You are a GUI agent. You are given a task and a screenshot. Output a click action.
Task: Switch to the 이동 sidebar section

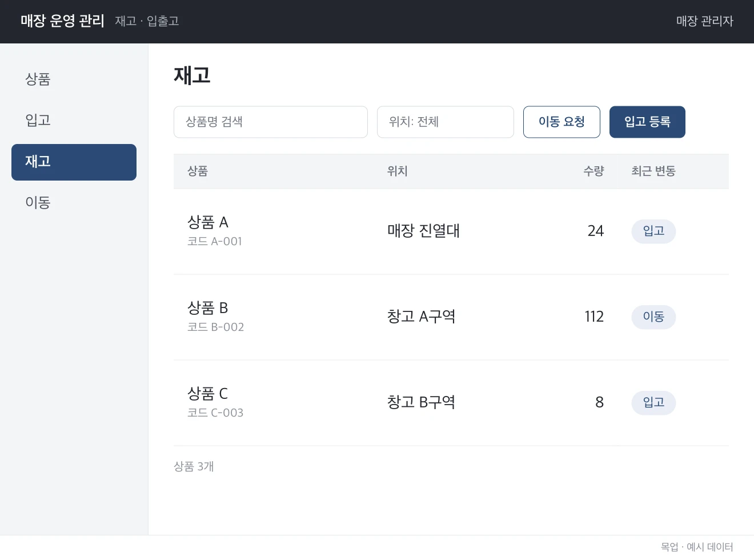(74, 203)
